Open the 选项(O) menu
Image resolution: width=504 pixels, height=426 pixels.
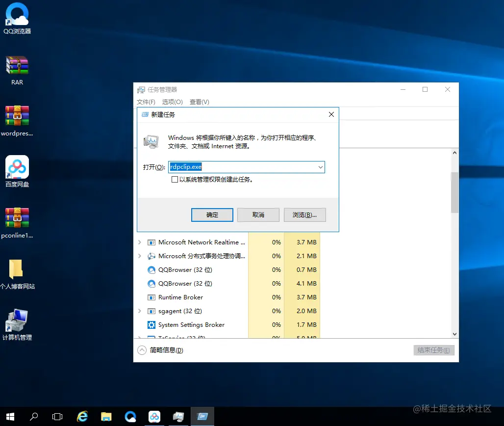coord(172,102)
